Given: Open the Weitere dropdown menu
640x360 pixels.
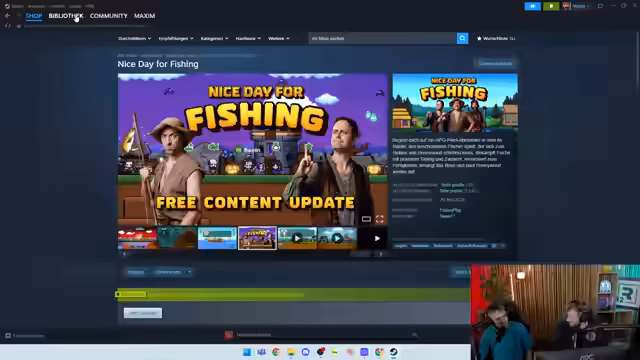Looking at the screenshot, I should (x=279, y=38).
